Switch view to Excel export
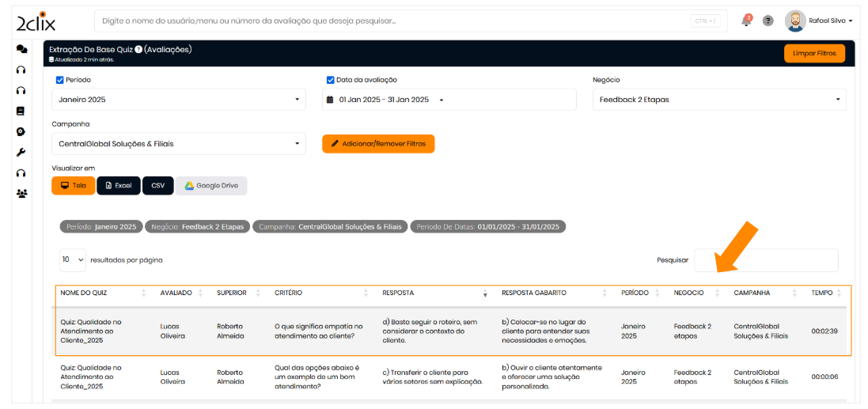 [x=119, y=185]
